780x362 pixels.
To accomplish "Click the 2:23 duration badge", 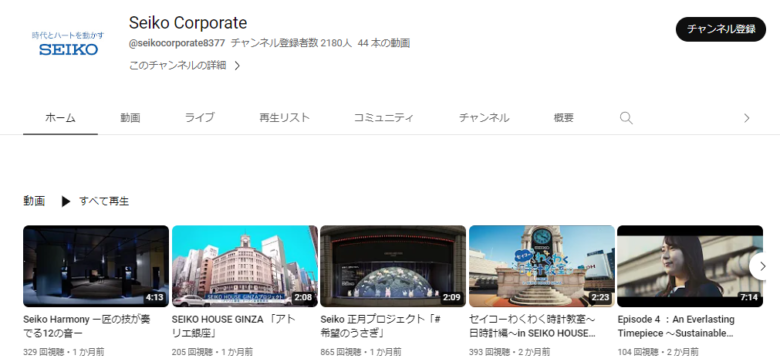I will 599,298.
